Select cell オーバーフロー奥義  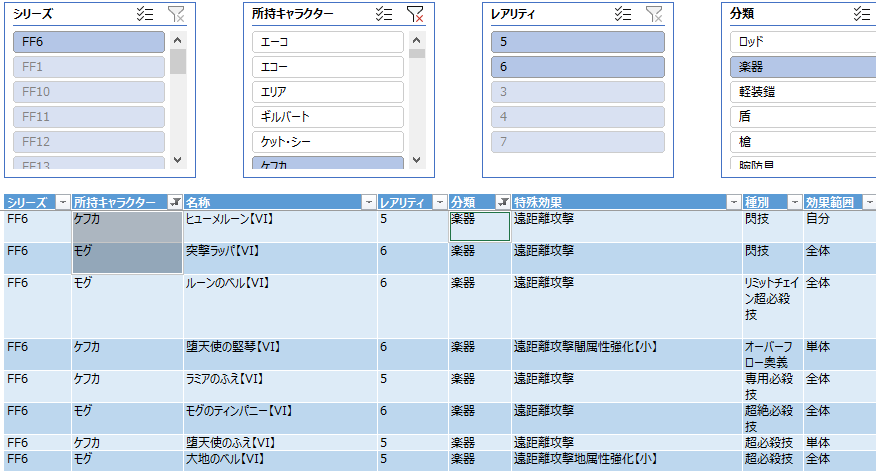(x=773, y=354)
